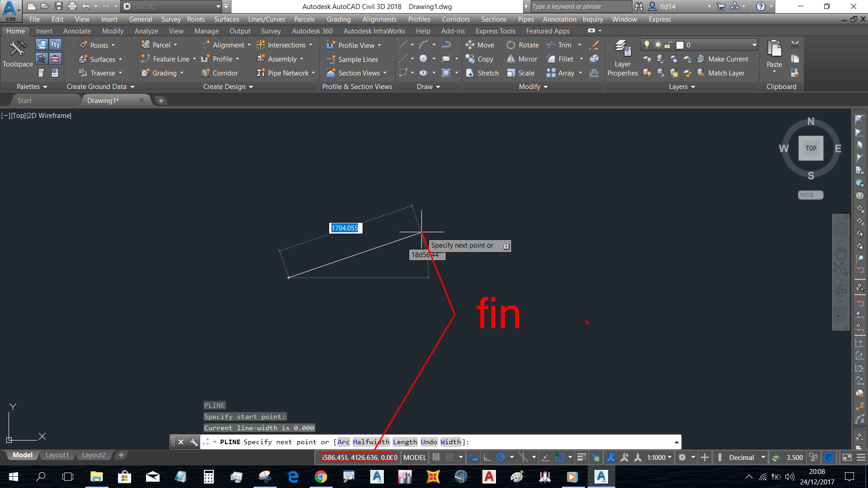The width and height of the screenshot is (868, 488).
Task: Toggle drawing grid display in status bar
Action: [x=436, y=457]
